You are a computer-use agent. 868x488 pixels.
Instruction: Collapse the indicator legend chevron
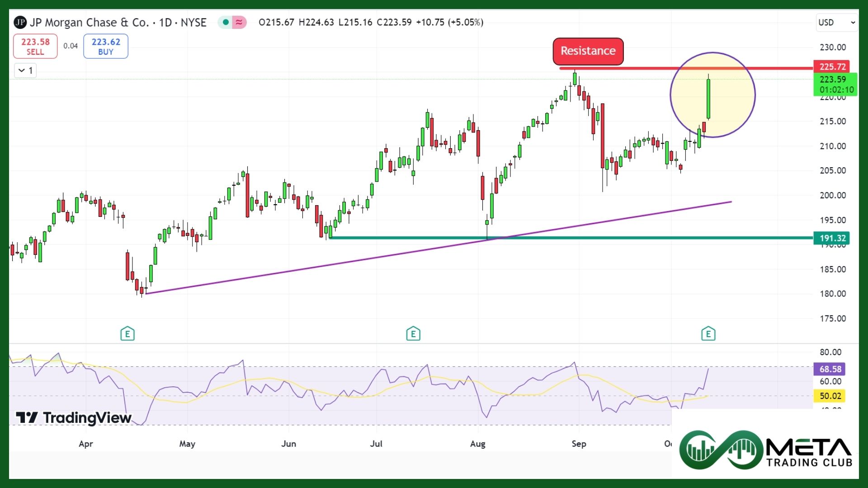pos(22,70)
